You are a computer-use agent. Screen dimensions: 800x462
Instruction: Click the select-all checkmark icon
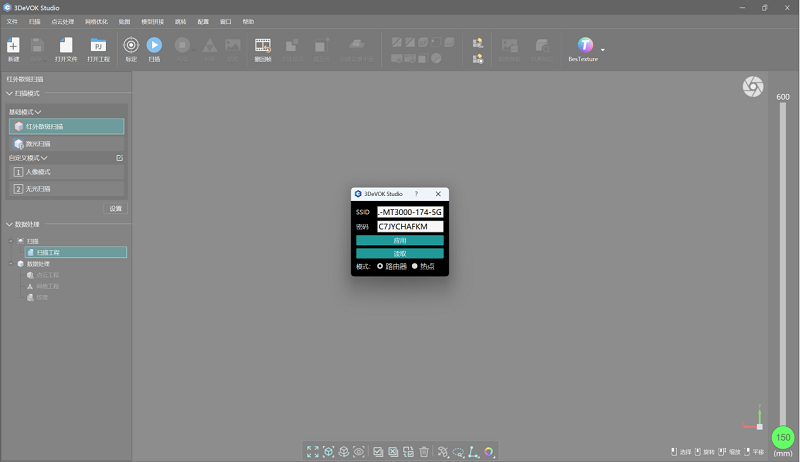pos(378,451)
